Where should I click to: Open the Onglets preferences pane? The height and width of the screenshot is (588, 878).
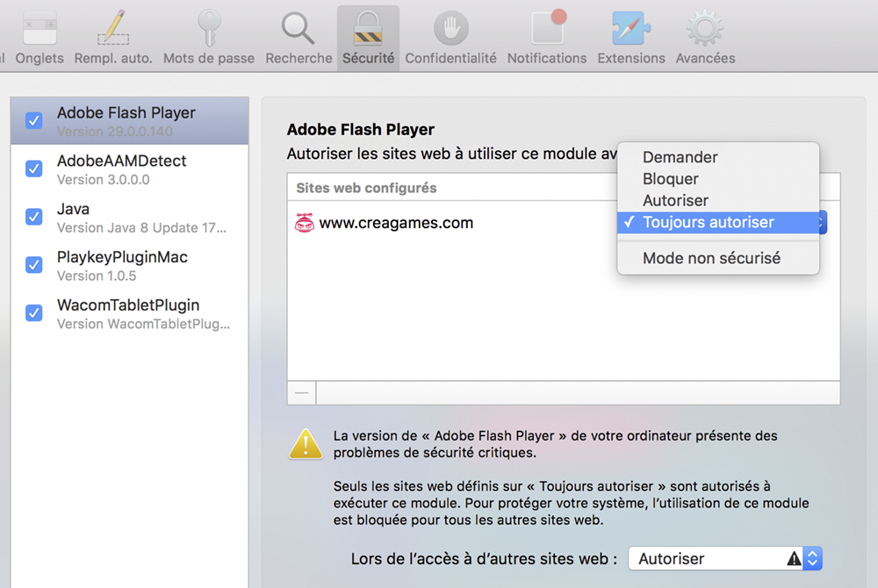point(40,38)
